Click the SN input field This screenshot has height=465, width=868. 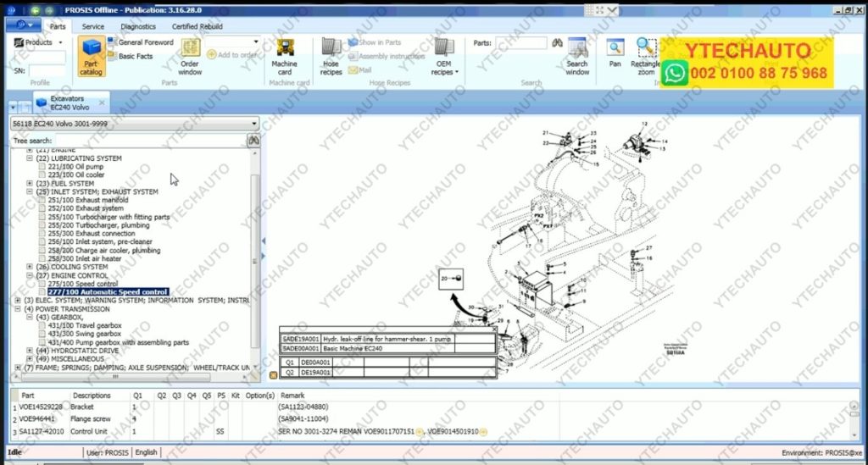(47, 70)
